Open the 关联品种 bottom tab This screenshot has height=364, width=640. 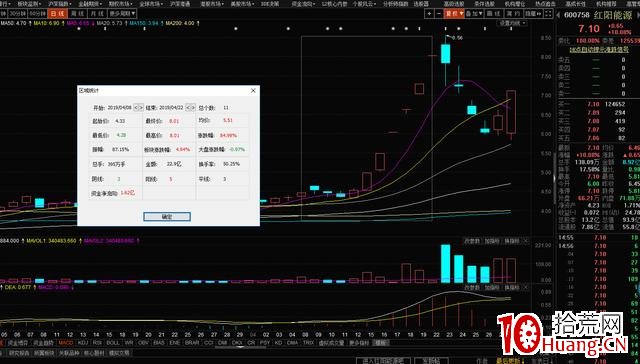69,353
